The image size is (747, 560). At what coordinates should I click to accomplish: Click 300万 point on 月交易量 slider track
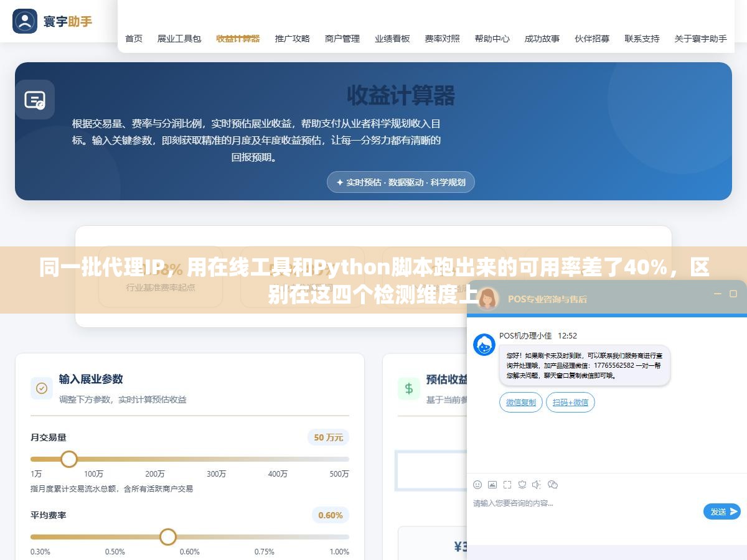(x=217, y=459)
